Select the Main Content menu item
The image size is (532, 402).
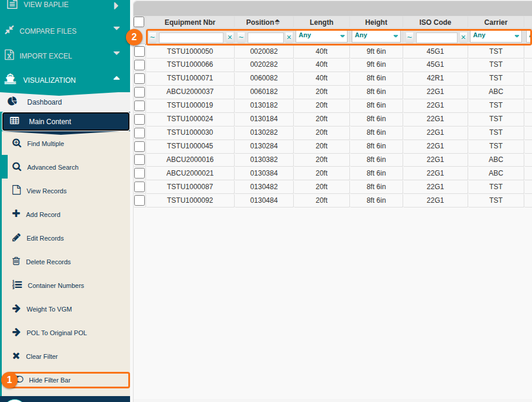coord(66,121)
